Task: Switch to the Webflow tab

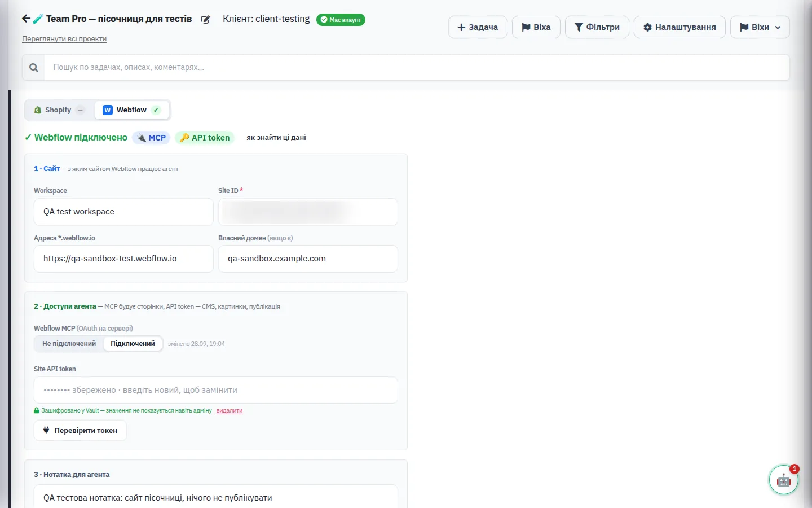Action: coord(132,110)
